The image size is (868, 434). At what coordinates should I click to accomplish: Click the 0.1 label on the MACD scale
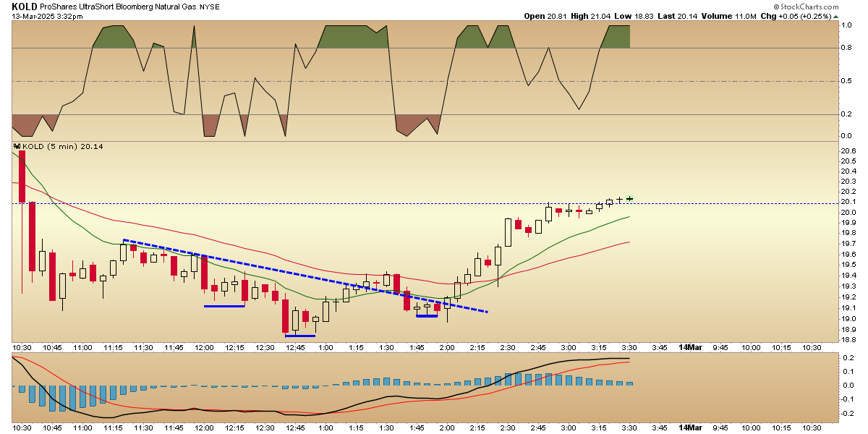coord(849,371)
